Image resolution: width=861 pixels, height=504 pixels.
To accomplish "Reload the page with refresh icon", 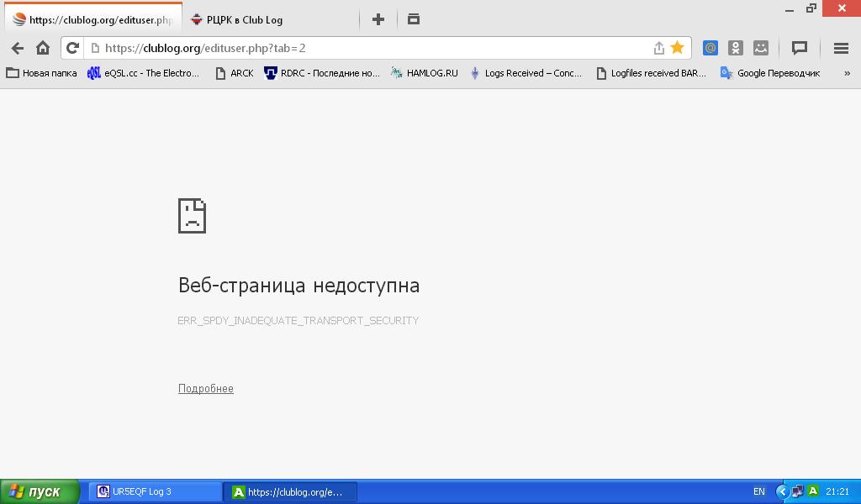I will [x=72, y=48].
